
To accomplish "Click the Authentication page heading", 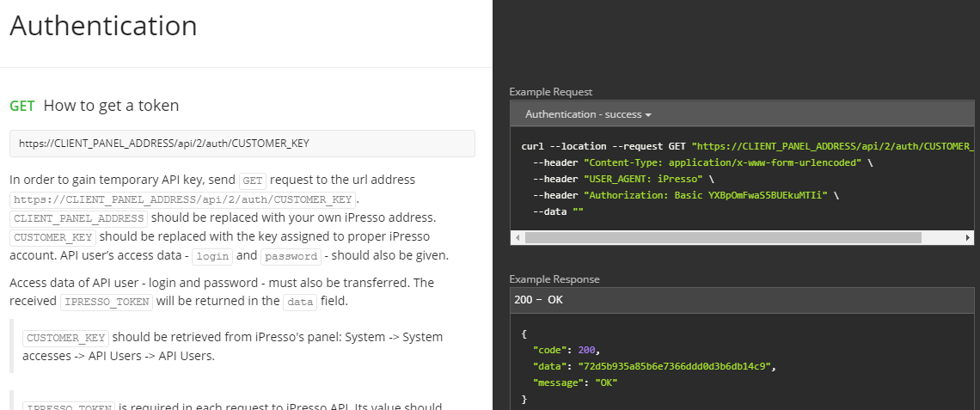I will (104, 26).
